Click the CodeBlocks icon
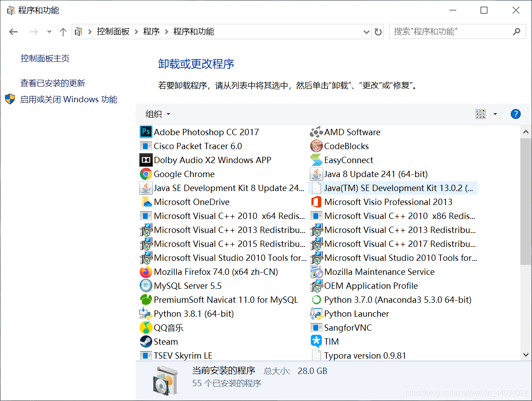This screenshot has height=401, width=532. pos(316,146)
